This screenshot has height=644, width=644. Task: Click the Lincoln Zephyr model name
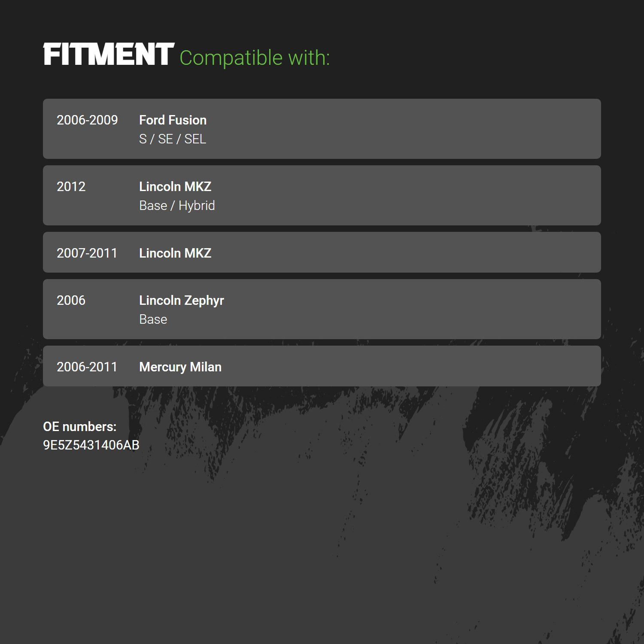182,301
